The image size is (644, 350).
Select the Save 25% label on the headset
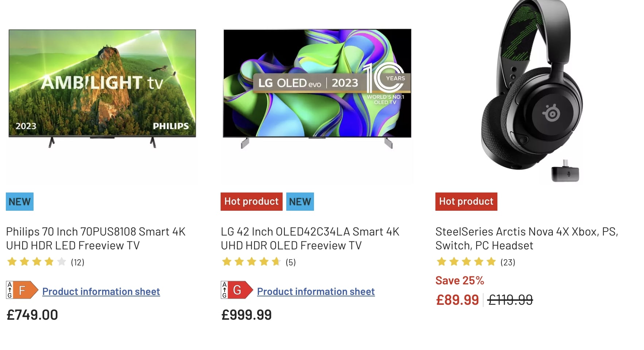click(x=460, y=280)
